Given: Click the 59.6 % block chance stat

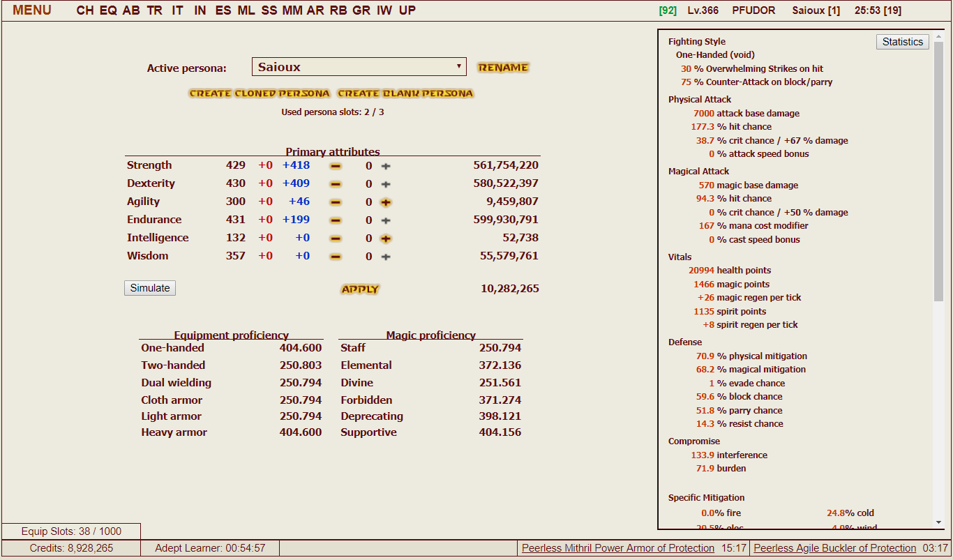Looking at the screenshot, I should tap(739, 397).
